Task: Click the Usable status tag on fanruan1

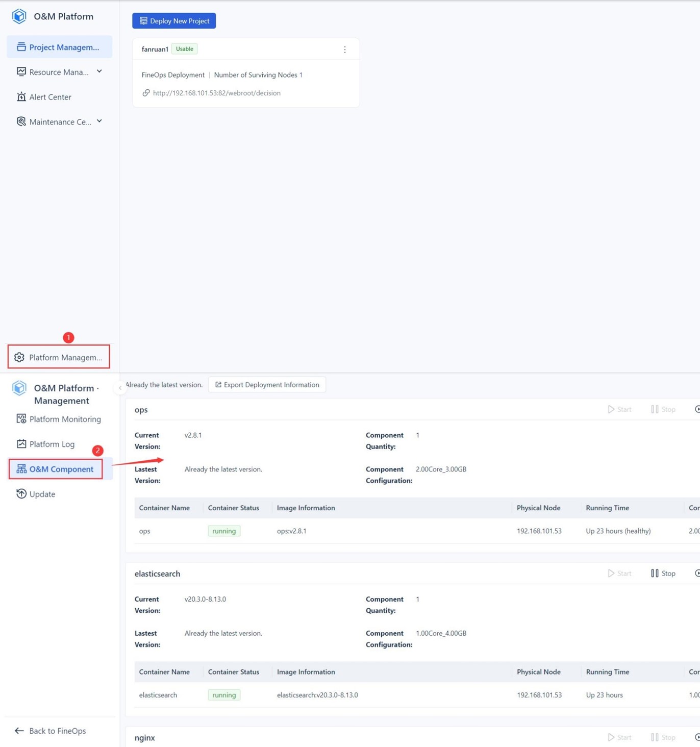Action: coord(185,49)
